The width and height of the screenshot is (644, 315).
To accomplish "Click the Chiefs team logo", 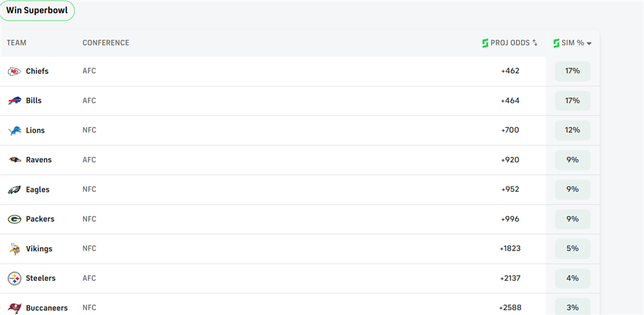I will point(14,71).
